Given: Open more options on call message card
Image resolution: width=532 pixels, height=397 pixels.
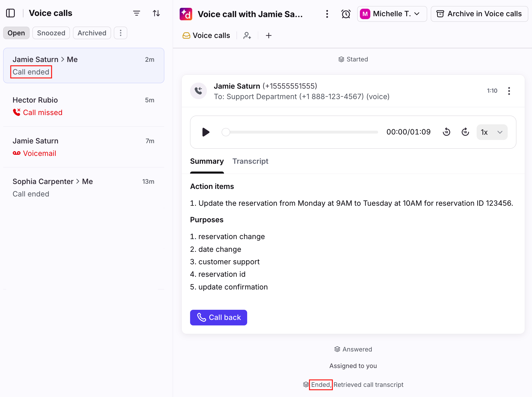Looking at the screenshot, I should click(509, 91).
